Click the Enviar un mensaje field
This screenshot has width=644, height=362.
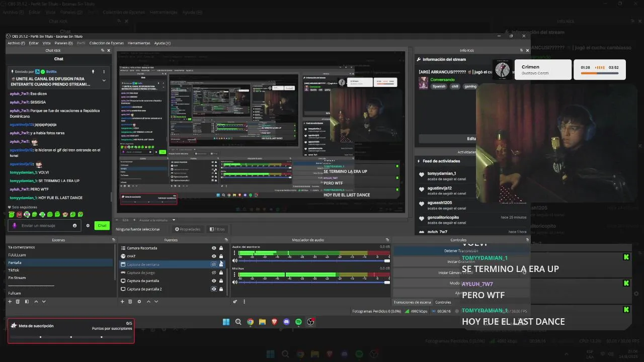click(x=45, y=225)
